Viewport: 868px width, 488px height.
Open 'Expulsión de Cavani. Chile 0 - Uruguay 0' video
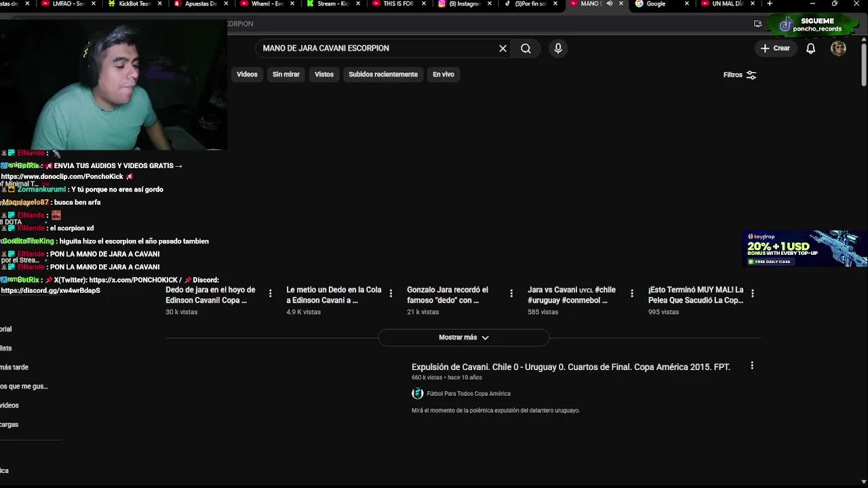[x=571, y=367]
